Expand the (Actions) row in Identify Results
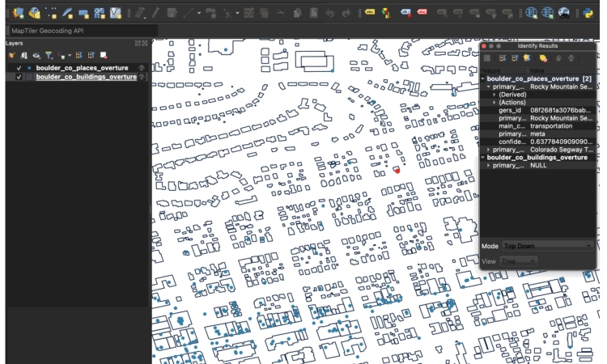The height and width of the screenshot is (364, 607). tap(495, 103)
